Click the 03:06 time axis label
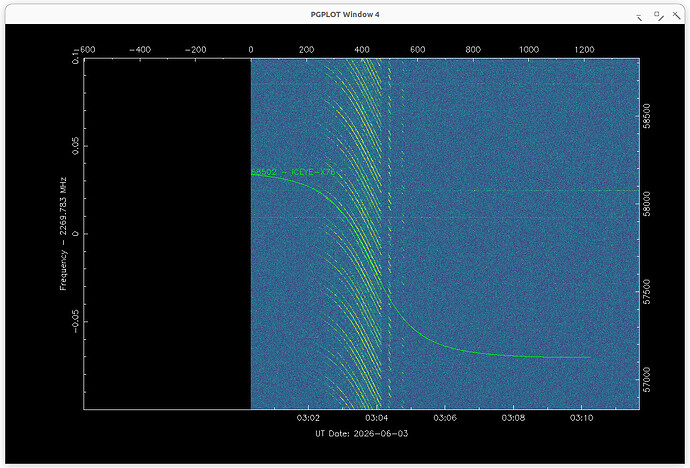The image size is (690, 468). 445,417
